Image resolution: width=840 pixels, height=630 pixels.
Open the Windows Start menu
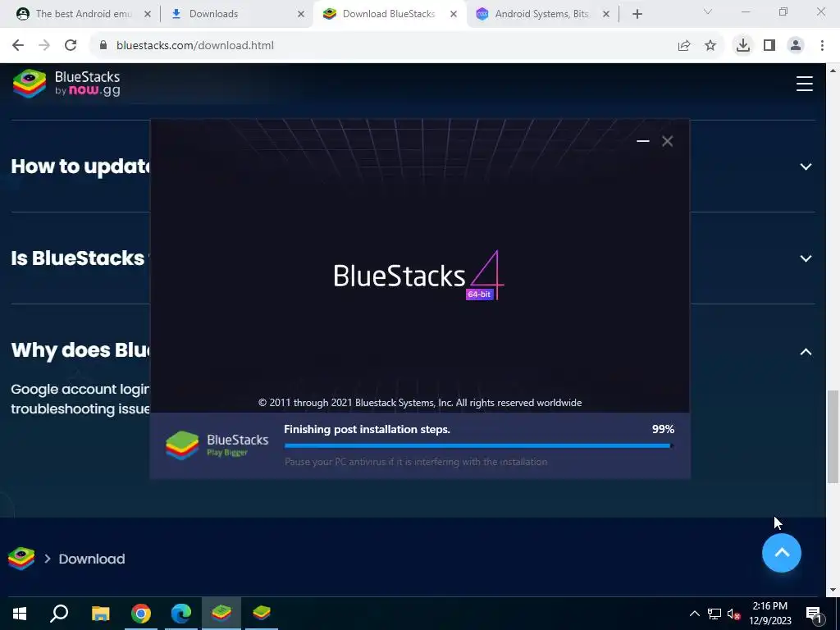(x=20, y=614)
